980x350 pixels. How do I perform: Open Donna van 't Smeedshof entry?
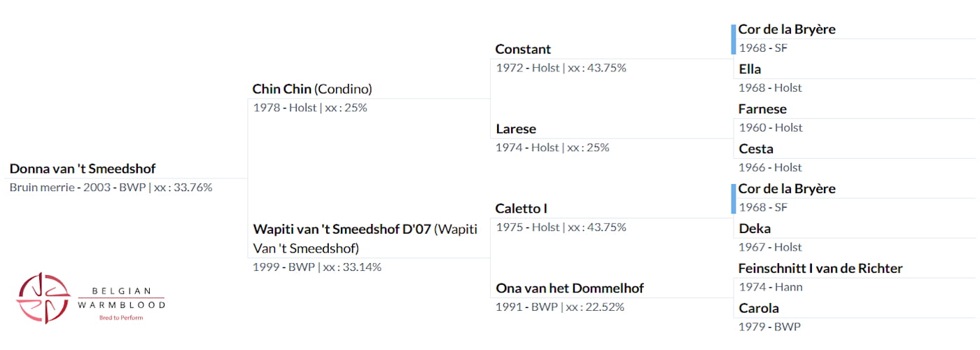pyautogui.click(x=83, y=169)
